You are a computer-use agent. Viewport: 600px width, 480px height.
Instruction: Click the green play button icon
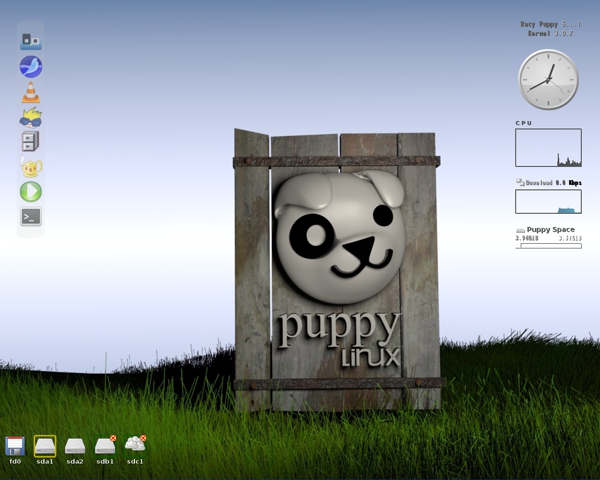(31, 191)
